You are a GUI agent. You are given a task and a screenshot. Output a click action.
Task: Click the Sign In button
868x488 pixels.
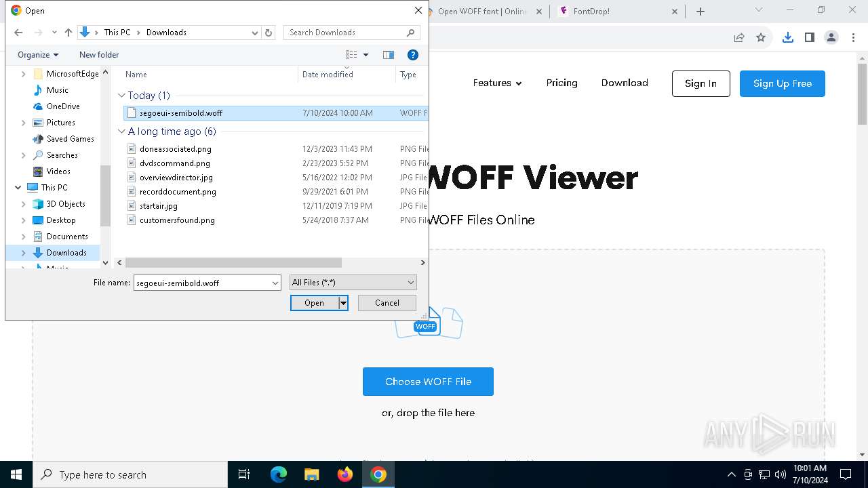click(x=701, y=83)
